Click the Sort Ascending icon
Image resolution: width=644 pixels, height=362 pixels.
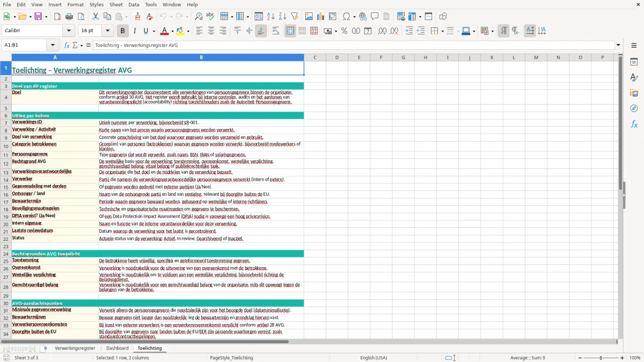tap(270, 17)
